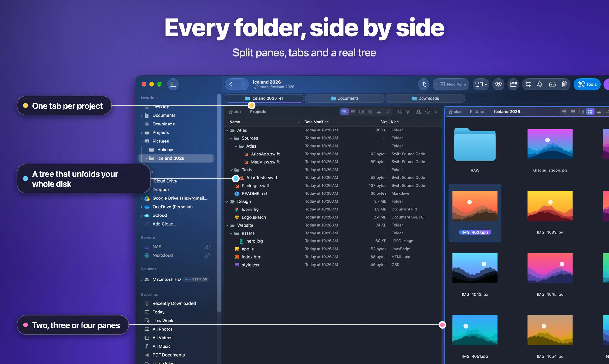Go to parent folder with up arrow
Screen dimensions: 609x364
click(x=424, y=84)
